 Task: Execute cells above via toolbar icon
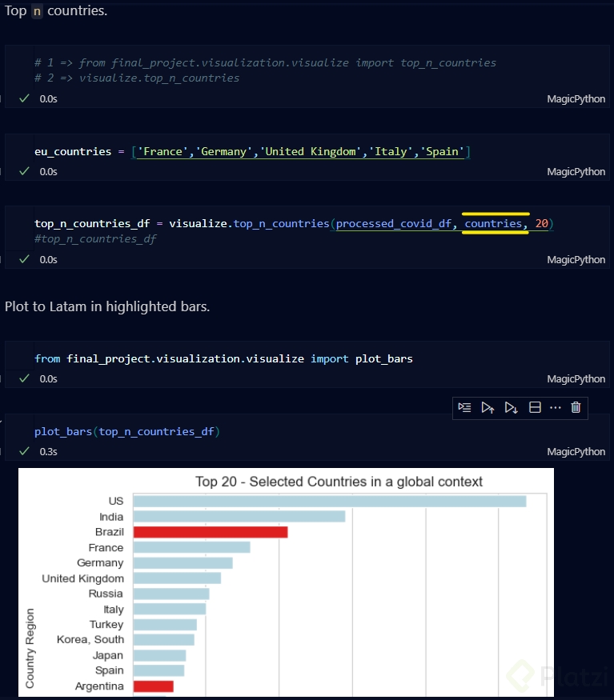488,407
